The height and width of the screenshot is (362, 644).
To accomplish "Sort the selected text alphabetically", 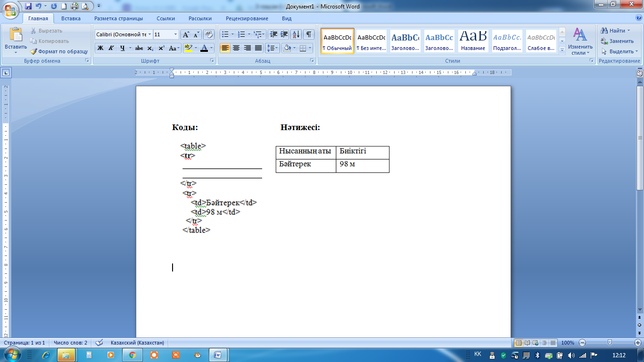I will (x=296, y=34).
